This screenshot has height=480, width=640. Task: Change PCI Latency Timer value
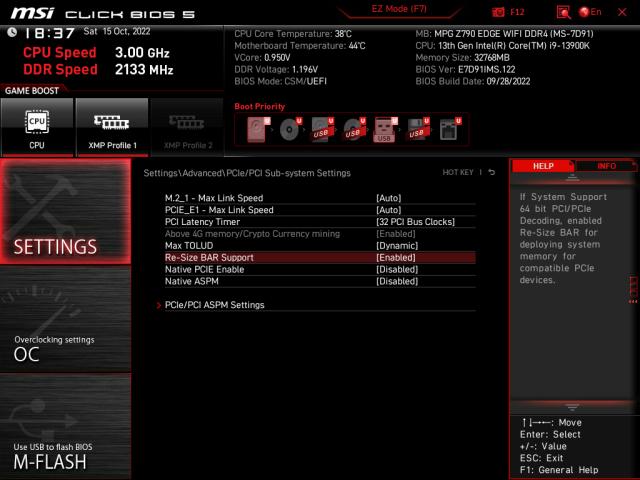(x=415, y=222)
